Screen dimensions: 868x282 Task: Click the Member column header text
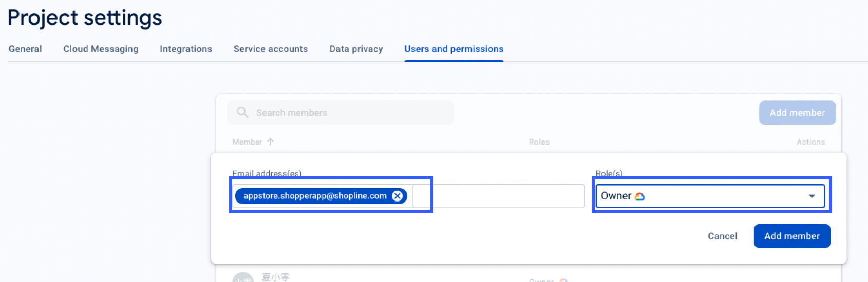(x=247, y=142)
